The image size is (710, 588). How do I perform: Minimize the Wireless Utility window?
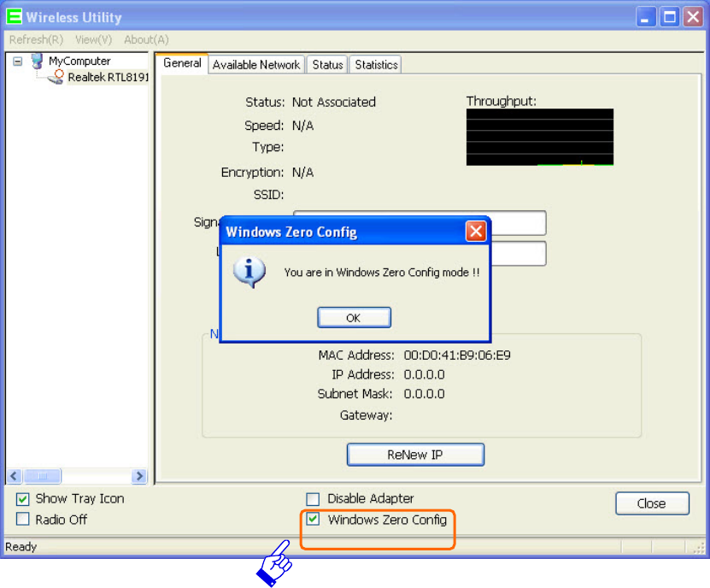point(646,18)
